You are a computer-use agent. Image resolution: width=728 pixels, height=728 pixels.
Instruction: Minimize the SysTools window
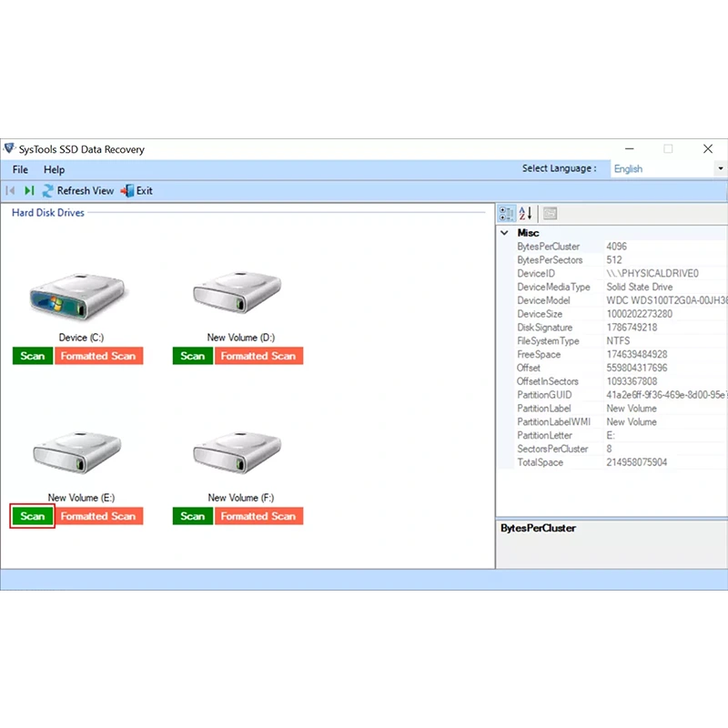click(629, 149)
